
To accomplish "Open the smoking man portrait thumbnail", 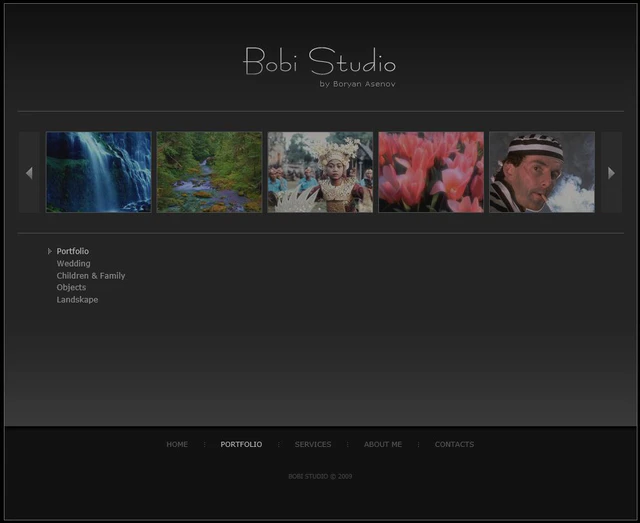I will tap(542, 172).
